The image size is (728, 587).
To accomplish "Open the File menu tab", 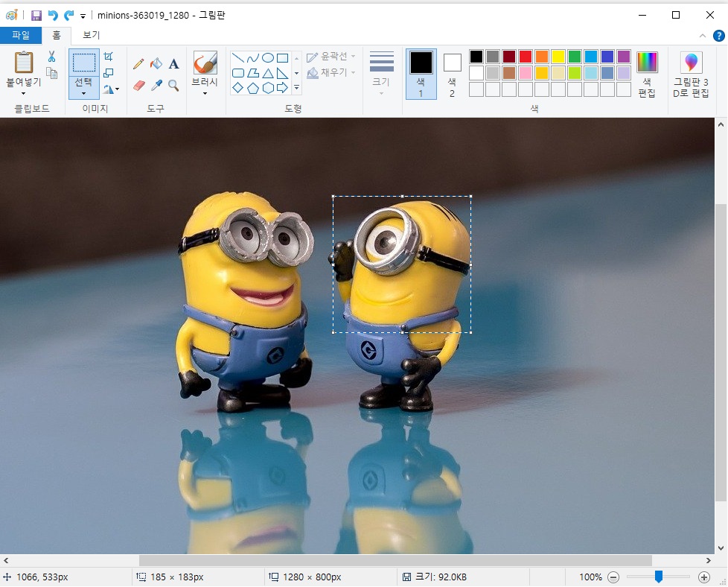I will click(x=21, y=35).
